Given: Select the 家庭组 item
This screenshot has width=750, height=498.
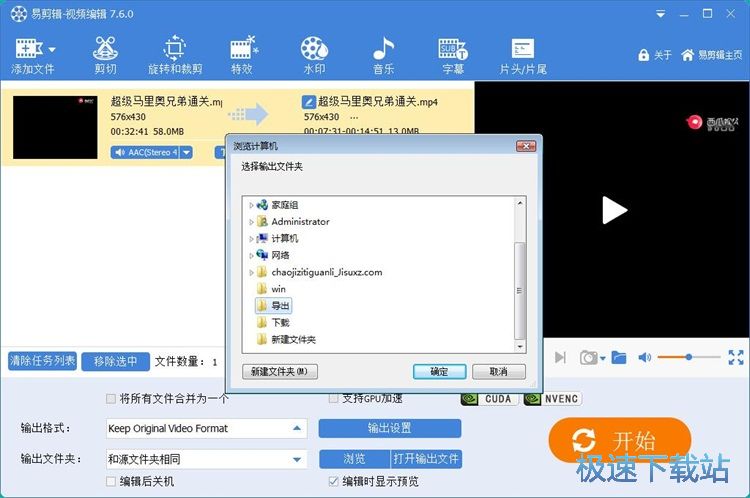Looking at the screenshot, I should [x=277, y=205].
